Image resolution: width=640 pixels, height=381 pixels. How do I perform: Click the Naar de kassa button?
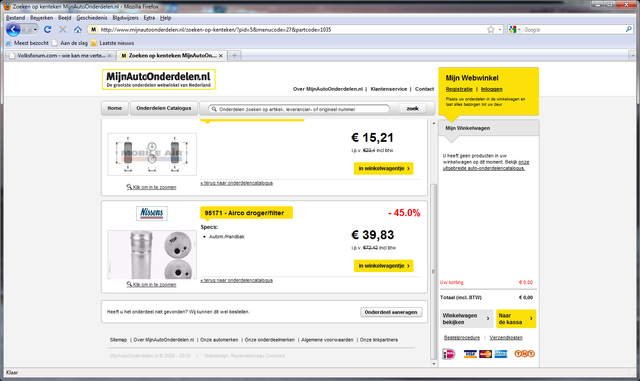[x=516, y=319]
